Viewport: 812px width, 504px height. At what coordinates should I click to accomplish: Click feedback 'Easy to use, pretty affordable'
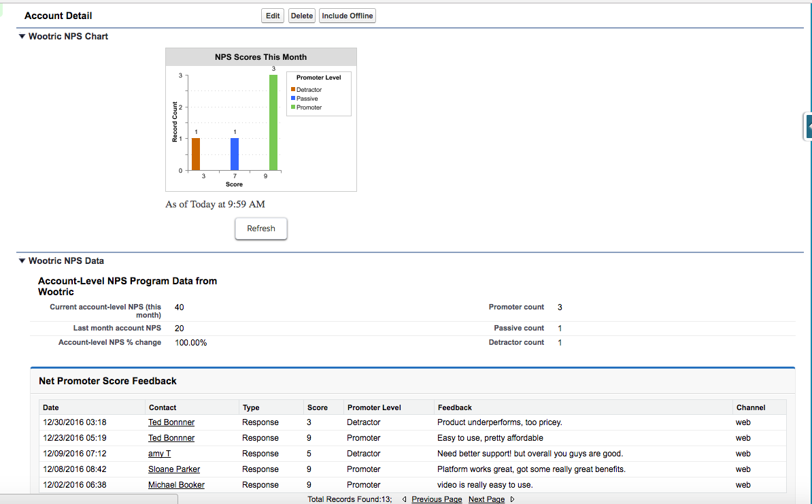[x=490, y=438]
